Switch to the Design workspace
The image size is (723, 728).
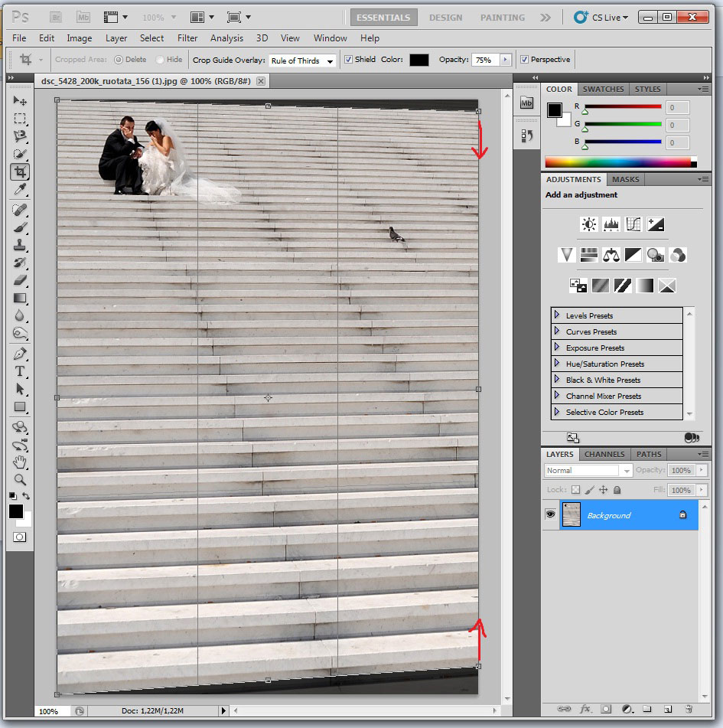[445, 17]
